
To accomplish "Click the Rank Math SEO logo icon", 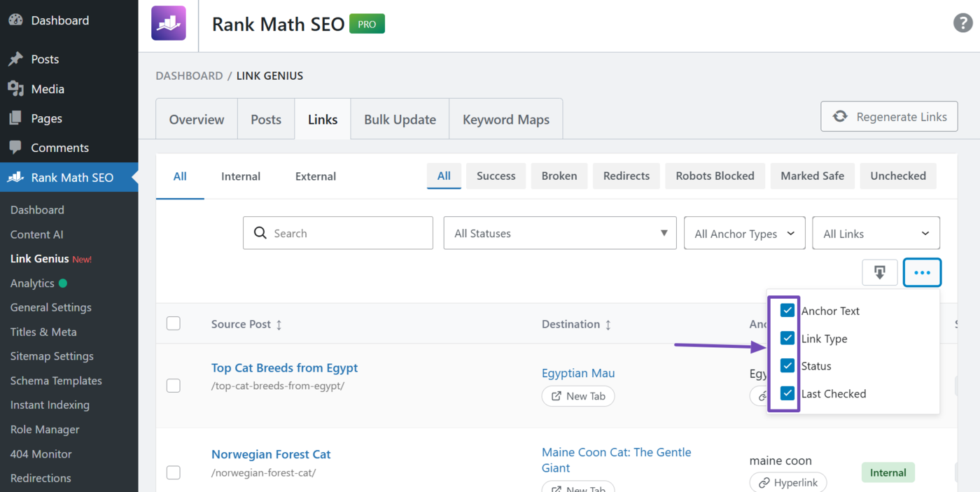I will click(169, 24).
